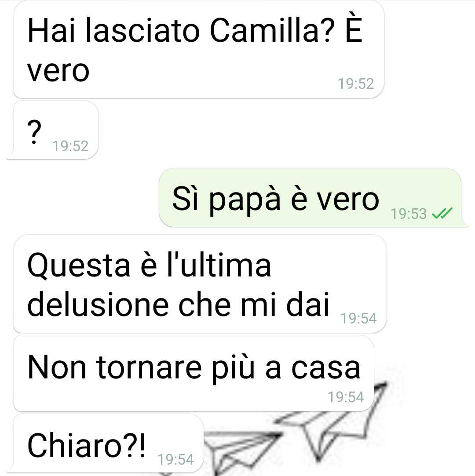Select the 'Non tornare più a casa' message
Viewport: 475px width, 476px height.
click(x=194, y=374)
